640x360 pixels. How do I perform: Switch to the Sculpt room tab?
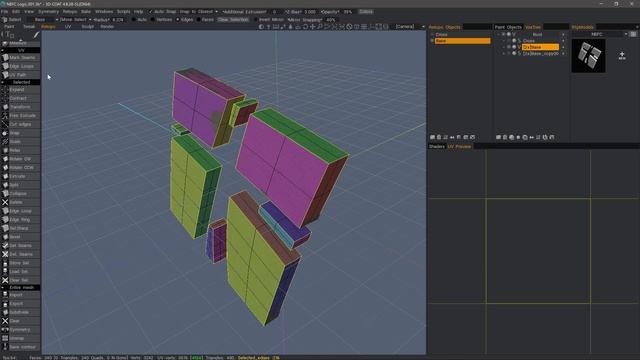coord(87,27)
